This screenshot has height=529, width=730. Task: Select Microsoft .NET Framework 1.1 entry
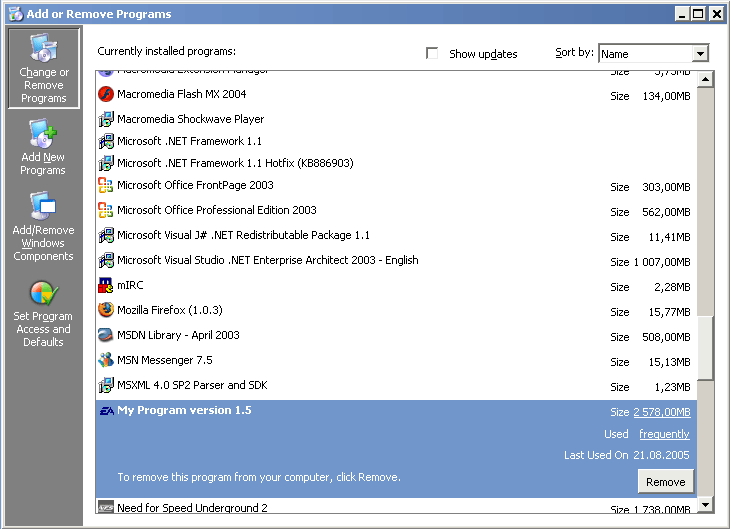(189, 141)
